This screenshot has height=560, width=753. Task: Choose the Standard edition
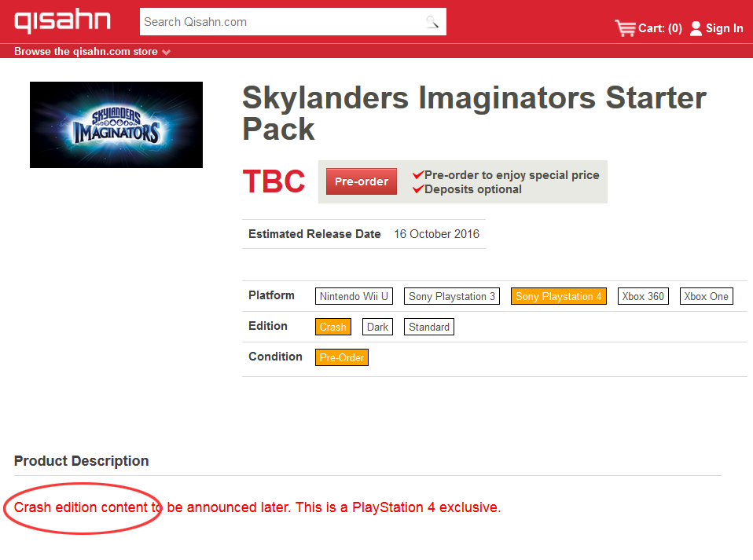point(429,327)
